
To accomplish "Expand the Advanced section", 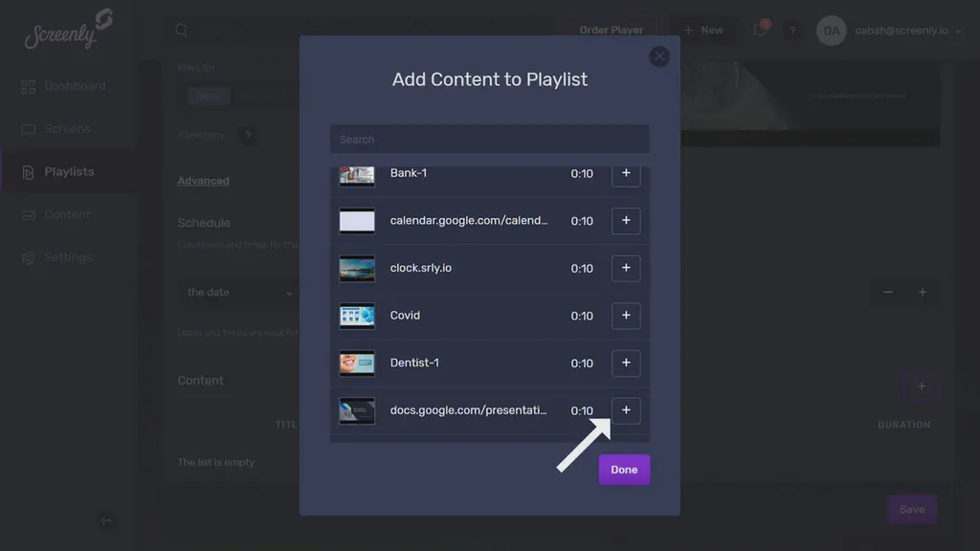I will coord(203,180).
